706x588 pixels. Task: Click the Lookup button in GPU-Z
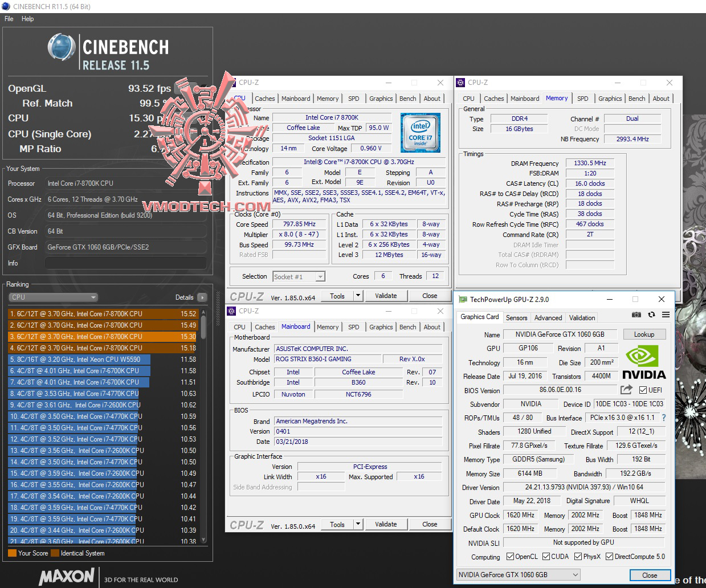pyautogui.click(x=644, y=334)
